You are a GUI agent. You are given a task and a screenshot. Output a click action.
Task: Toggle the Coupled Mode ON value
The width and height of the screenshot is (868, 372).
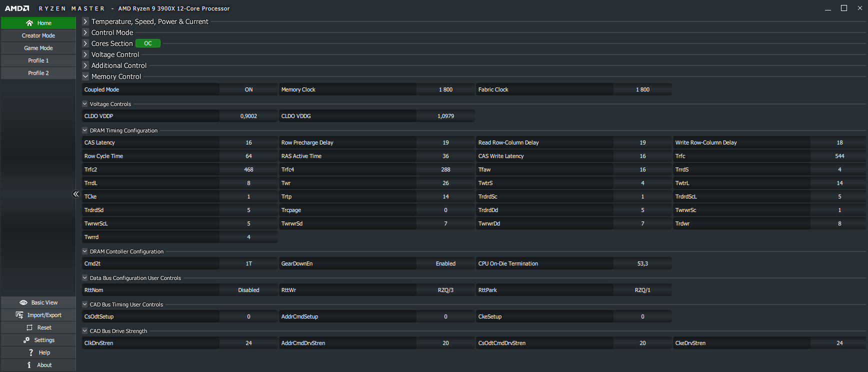[x=248, y=89]
